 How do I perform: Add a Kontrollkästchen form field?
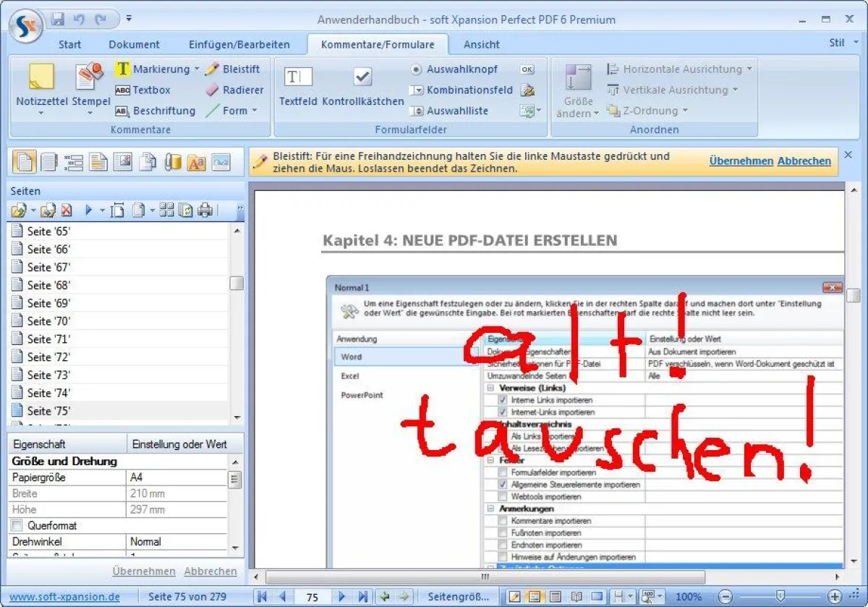(x=362, y=85)
